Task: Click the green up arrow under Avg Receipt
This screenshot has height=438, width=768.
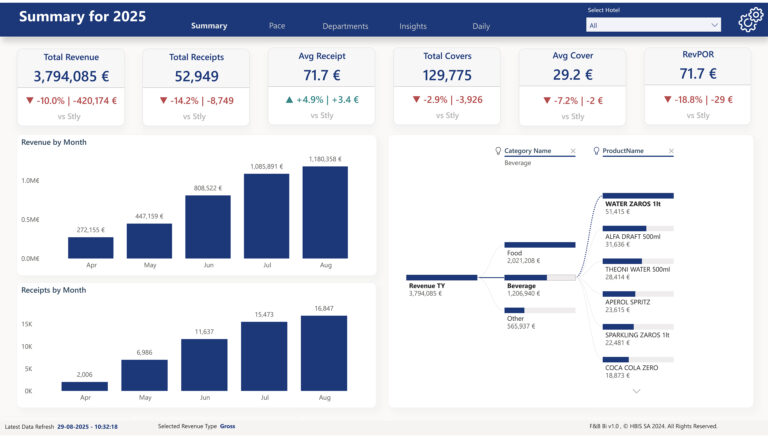Action: [289, 100]
